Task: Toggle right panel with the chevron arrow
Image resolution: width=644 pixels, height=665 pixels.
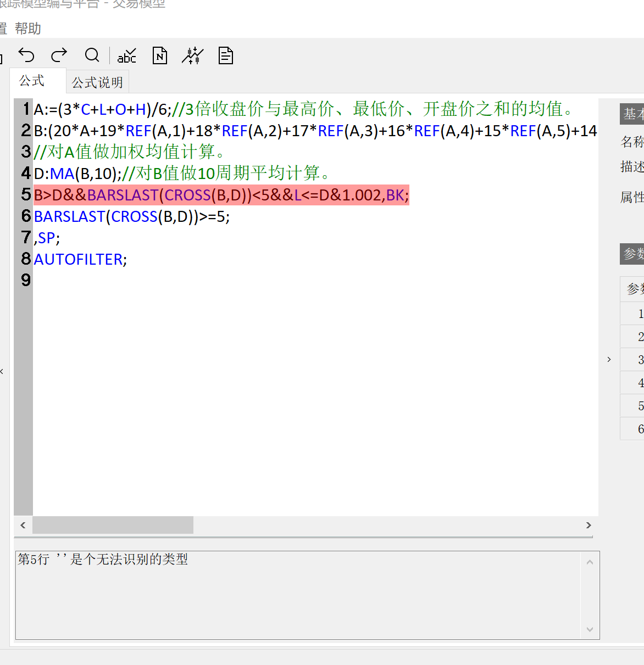Action: (x=609, y=360)
